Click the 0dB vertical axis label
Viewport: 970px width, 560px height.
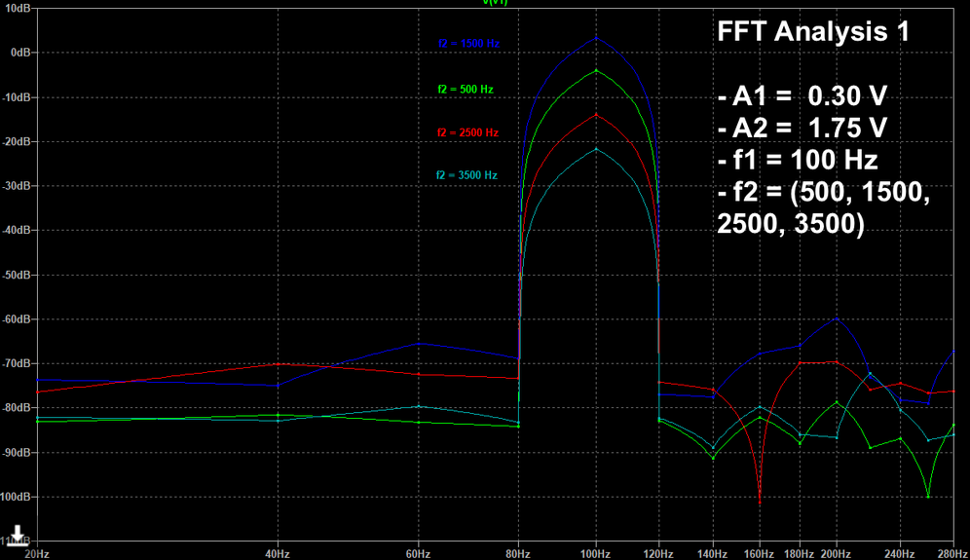click(19, 53)
